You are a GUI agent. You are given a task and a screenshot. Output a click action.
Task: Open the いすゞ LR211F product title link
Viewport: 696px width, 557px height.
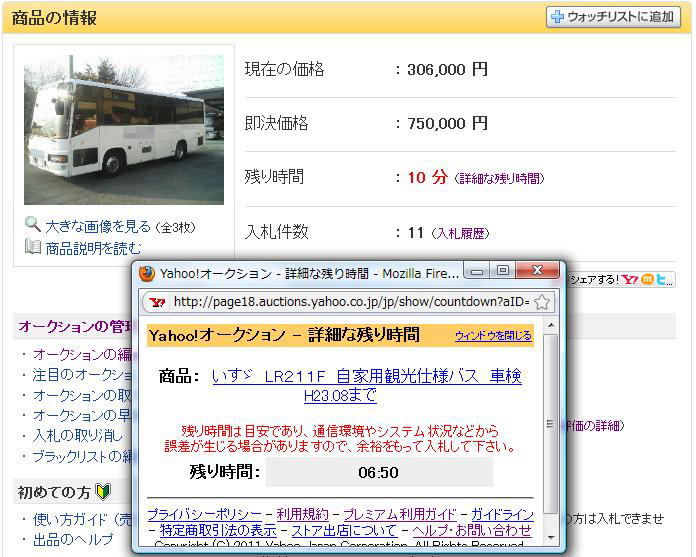coord(367,385)
